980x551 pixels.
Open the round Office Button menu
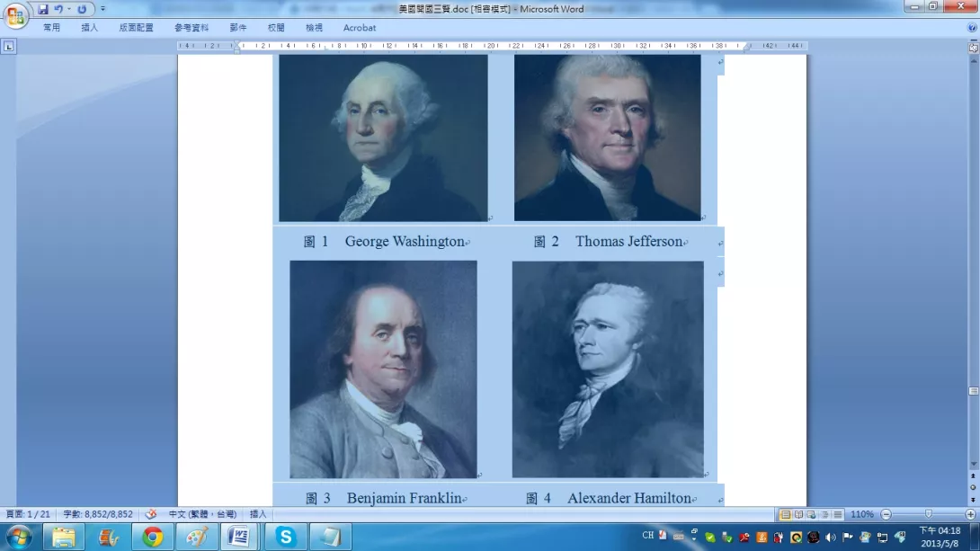pyautogui.click(x=15, y=15)
